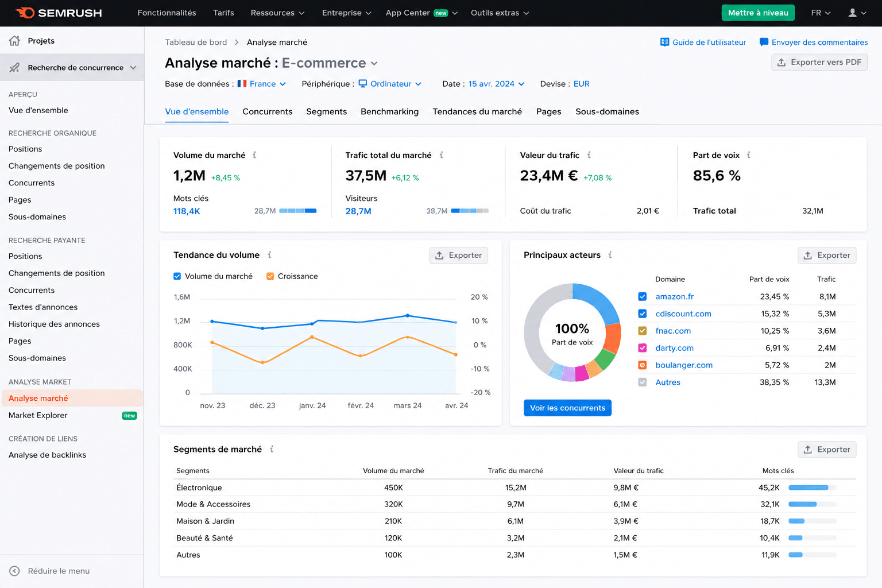This screenshot has height=588, width=882.
Task: Open Analyse de backlinks in sidebar
Action: (48, 455)
